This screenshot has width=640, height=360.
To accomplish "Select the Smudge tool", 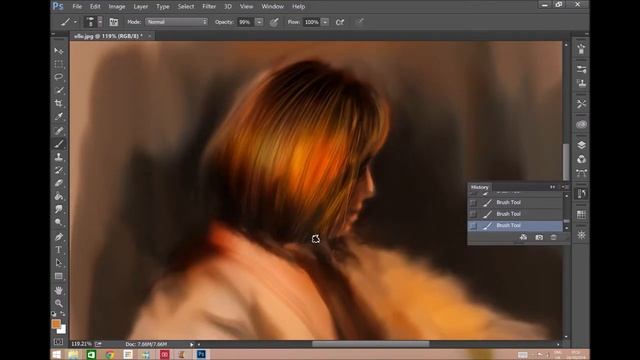I will point(59,209).
